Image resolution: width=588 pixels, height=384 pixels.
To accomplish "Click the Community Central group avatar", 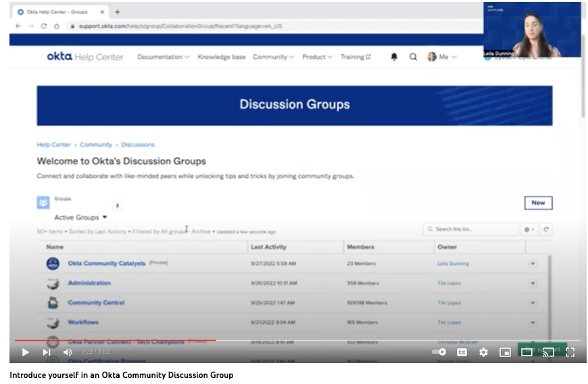I will tap(53, 303).
